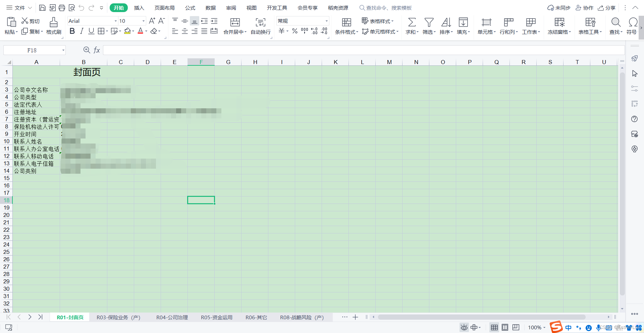Toggle Bold formatting
This screenshot has width=644, height=333.
click(x=72, y=31)
